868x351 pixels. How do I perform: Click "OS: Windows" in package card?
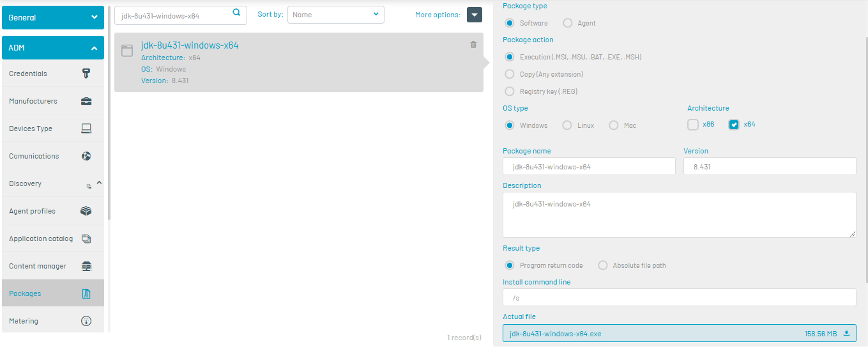(164, 69)
